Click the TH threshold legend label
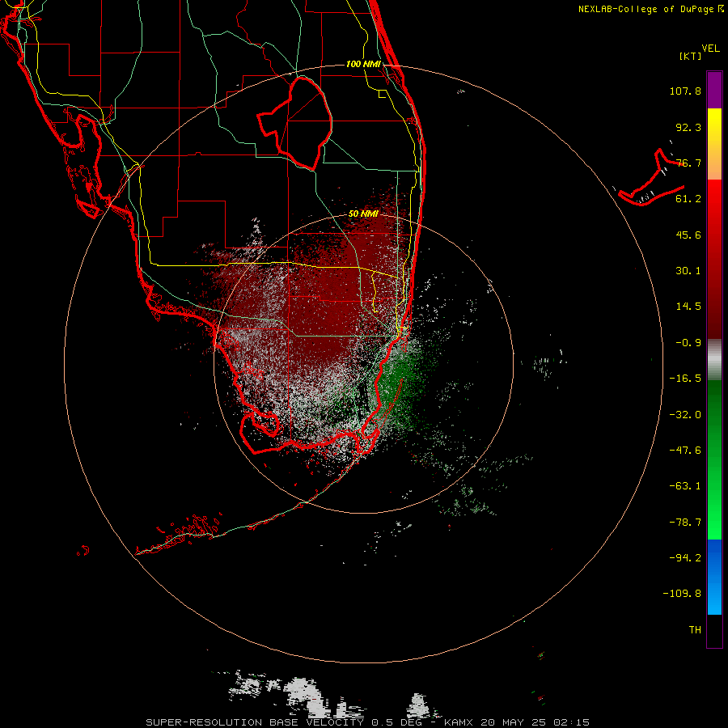 pyautogui.click(x=695, y=630)
